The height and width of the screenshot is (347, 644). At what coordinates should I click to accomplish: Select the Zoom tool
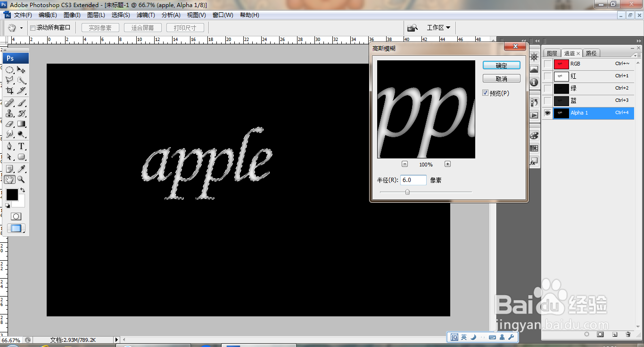tap(21, 179)
